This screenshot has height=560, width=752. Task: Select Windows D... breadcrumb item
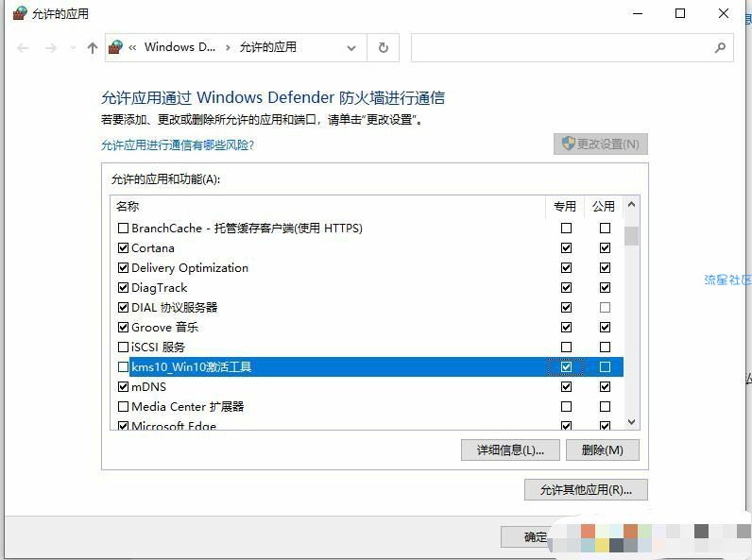point(179,47)
